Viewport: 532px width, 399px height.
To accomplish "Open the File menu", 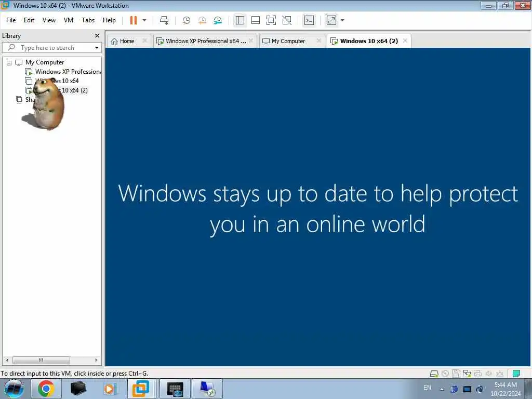I will (11, 20).
